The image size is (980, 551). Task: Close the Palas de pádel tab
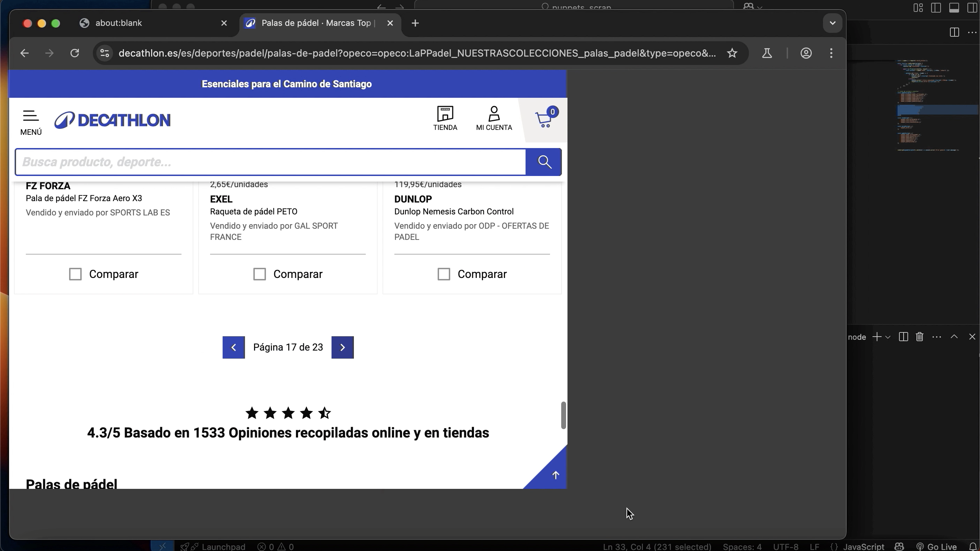click(390, 23)
